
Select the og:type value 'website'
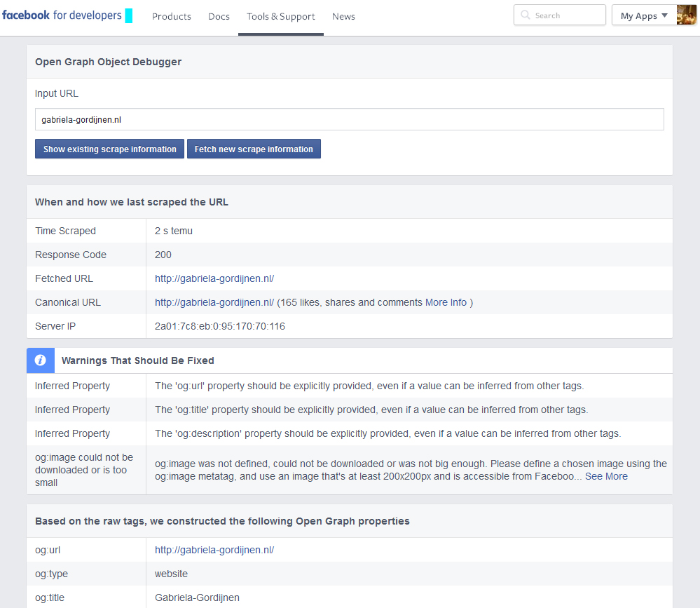point(171,574)
